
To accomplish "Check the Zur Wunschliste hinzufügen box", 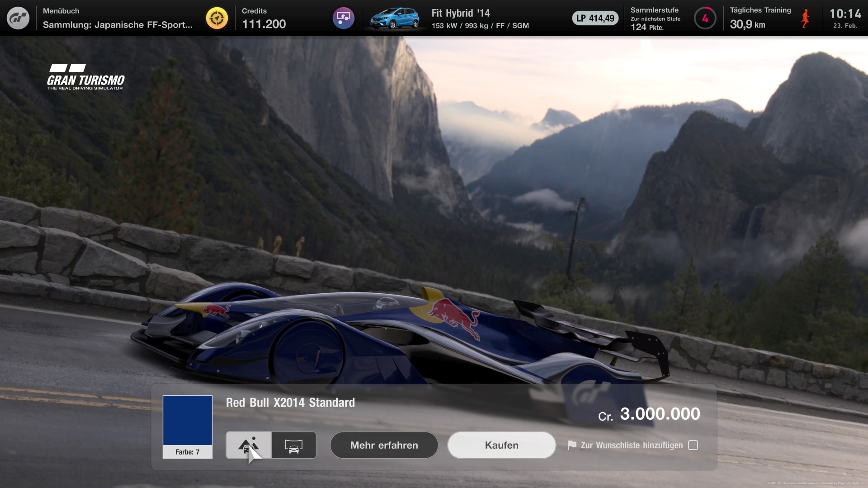I will (693, 445).
